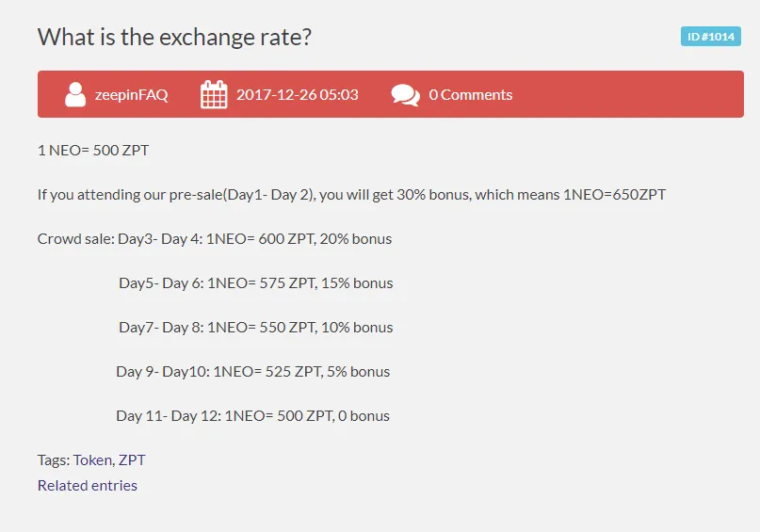Open the zeepinFAQ author name
This screenshot has height=532, width=760.
point(131,95)
